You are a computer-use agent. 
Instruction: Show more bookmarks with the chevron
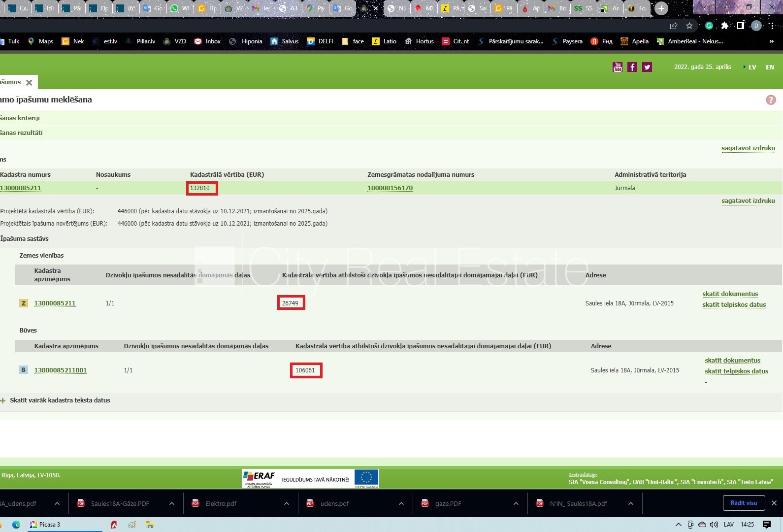coord(771,41)
